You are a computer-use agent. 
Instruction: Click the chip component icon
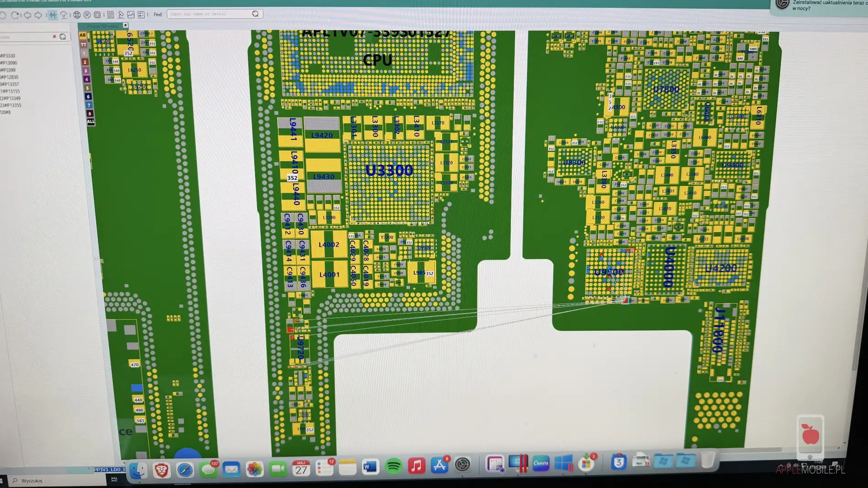[97, 15]
